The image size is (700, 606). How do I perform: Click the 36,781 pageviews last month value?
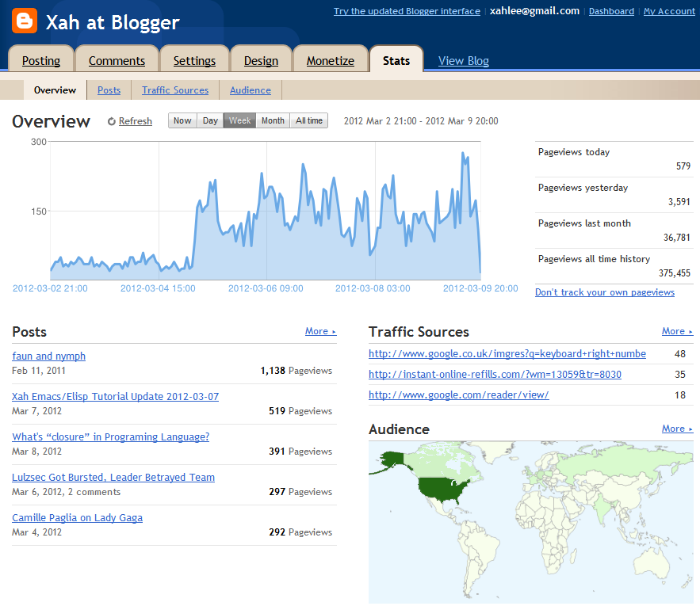676,238
